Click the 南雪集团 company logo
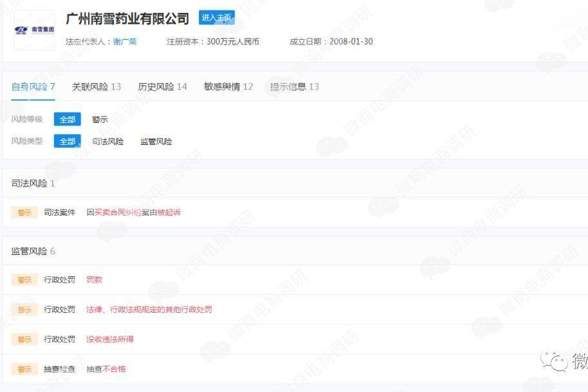 34,30
